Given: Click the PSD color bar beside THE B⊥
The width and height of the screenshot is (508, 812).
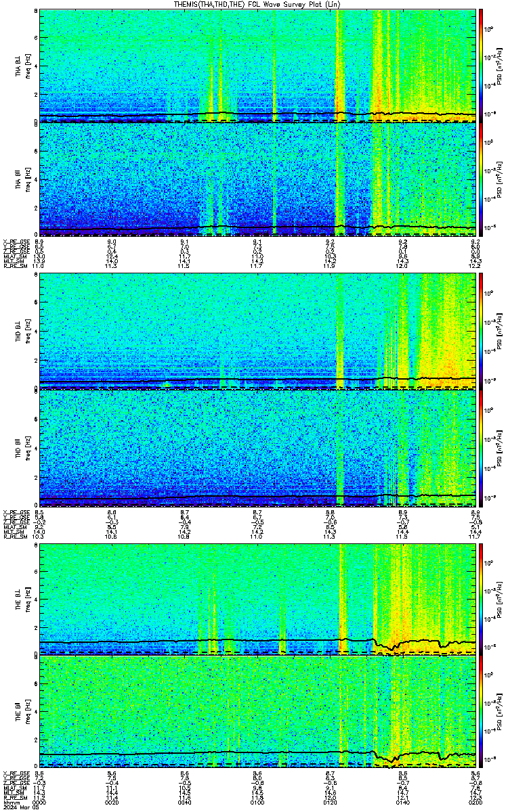Looking at the screenshot, I should 481,598.
